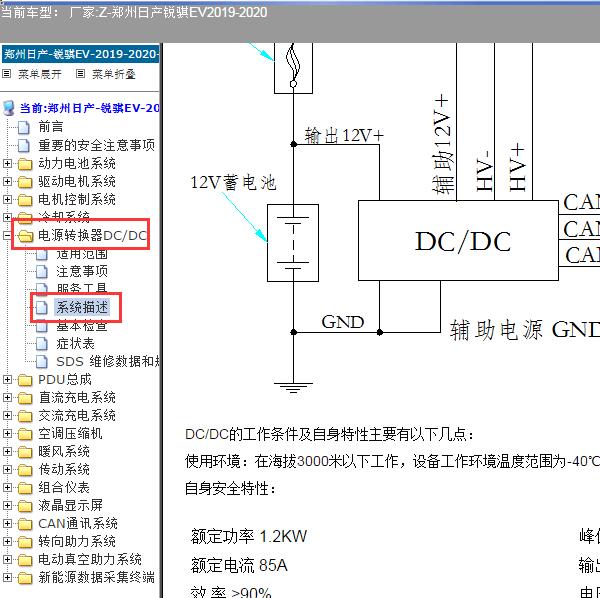Click the root computer icon
This screenshot has width=600, height=598.
click(8, 108)
